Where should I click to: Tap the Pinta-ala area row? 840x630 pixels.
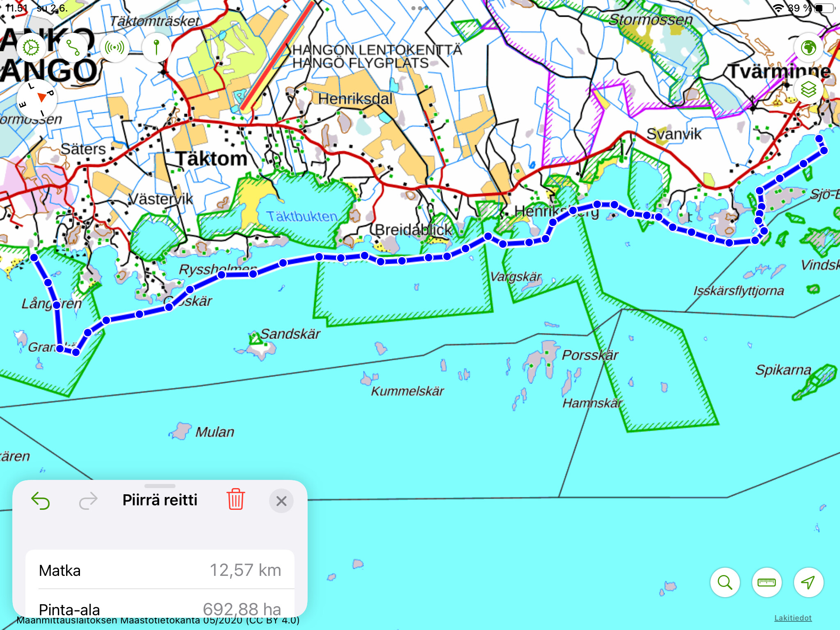click(x=160, y=609)
